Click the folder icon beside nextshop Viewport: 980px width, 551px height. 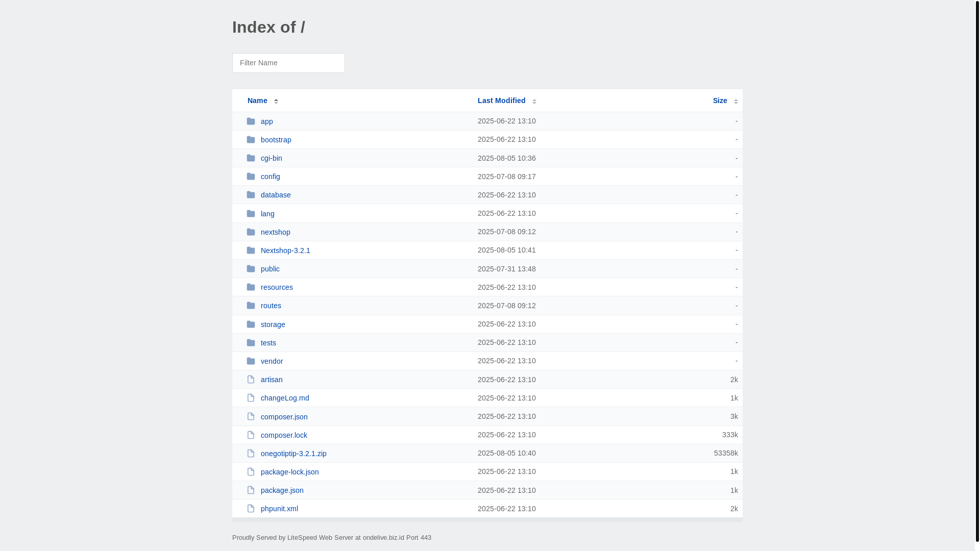pos(251,232)
